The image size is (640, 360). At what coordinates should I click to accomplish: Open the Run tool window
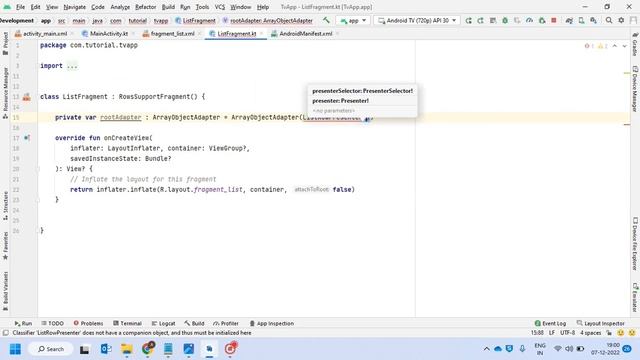coord(23,323)
